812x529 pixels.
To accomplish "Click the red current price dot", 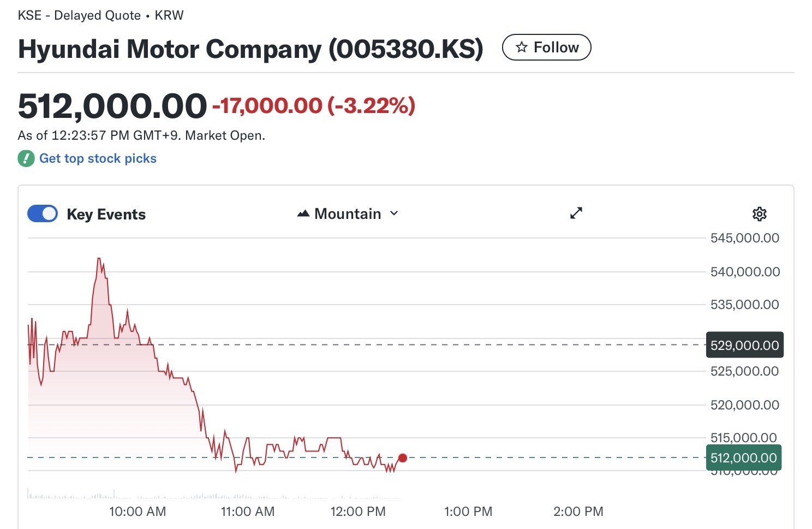I will coord(403,458).
